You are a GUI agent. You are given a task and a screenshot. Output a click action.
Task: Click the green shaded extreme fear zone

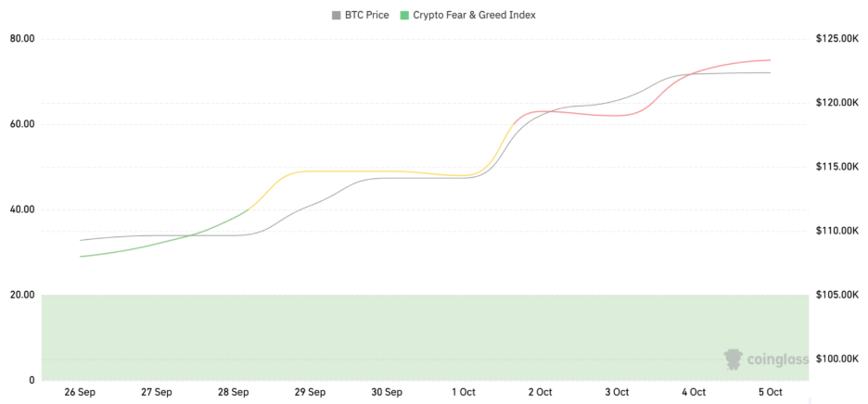click(371, 337)
